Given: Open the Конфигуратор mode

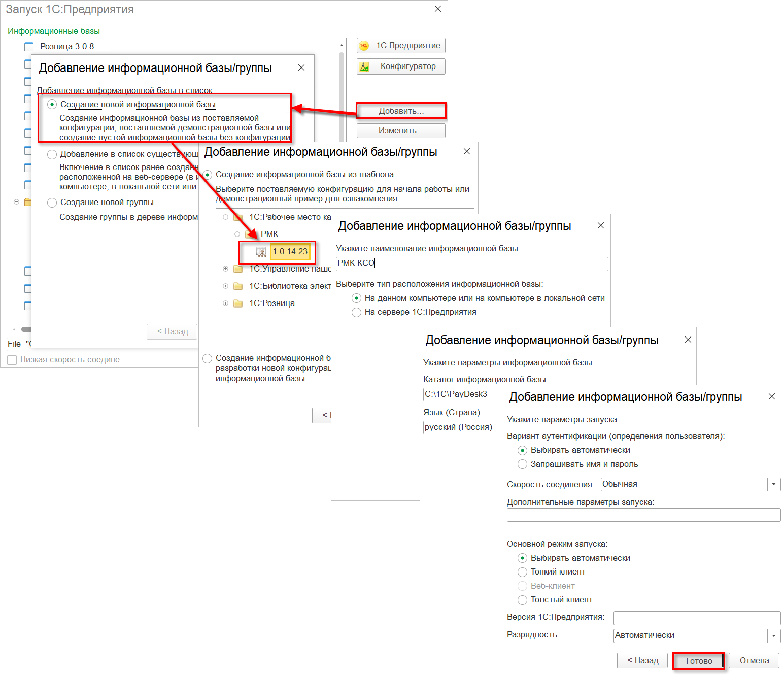Looking at the screenshot, I should point(401,66).
